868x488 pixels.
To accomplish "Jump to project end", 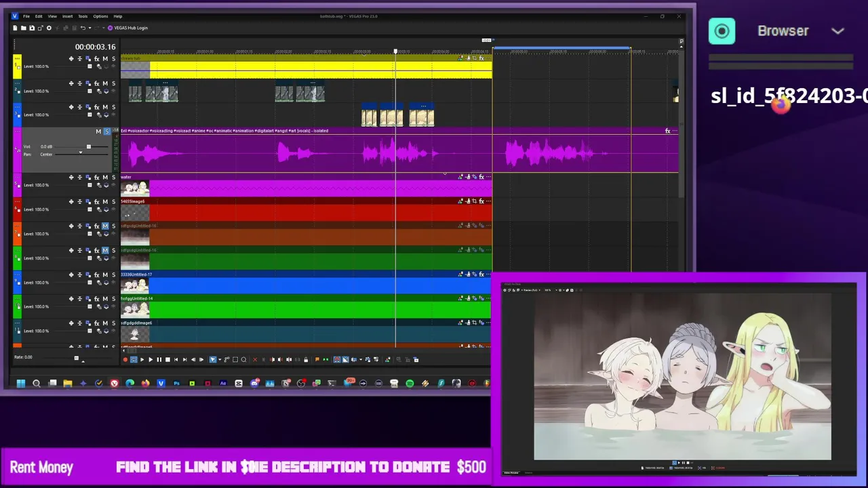I will pyautogui.click(x=184, y=359).
